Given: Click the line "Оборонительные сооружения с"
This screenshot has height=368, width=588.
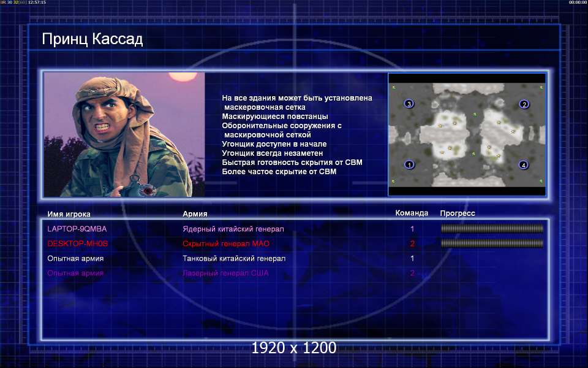Looking at the screenshot, I should pos(282,125).
